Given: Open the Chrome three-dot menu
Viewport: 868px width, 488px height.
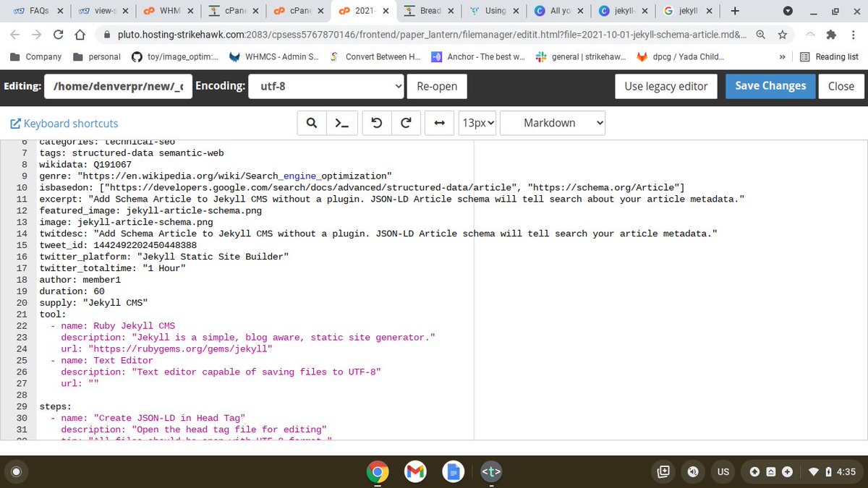Looking at the screenshot, I should pyautogui.click(x=854, y=35).
